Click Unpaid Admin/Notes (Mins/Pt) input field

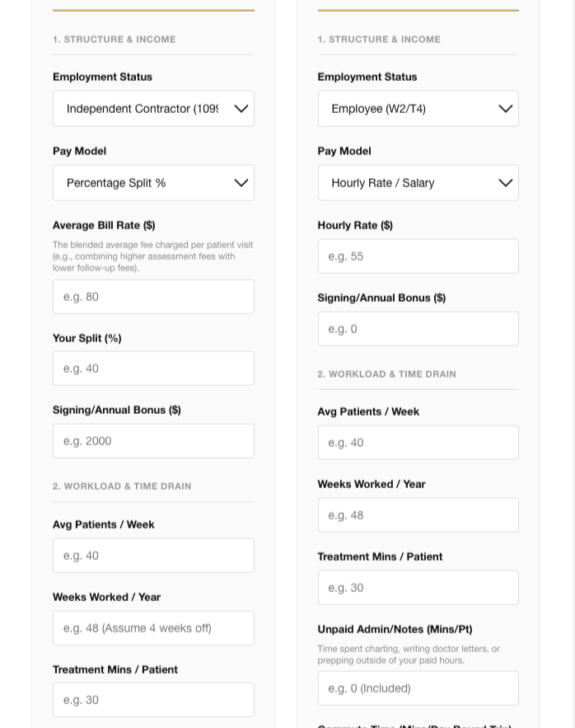(418, 688)
